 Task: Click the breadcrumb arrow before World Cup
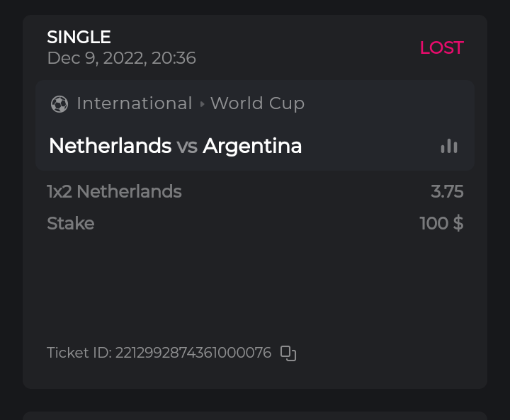point(202,104)
